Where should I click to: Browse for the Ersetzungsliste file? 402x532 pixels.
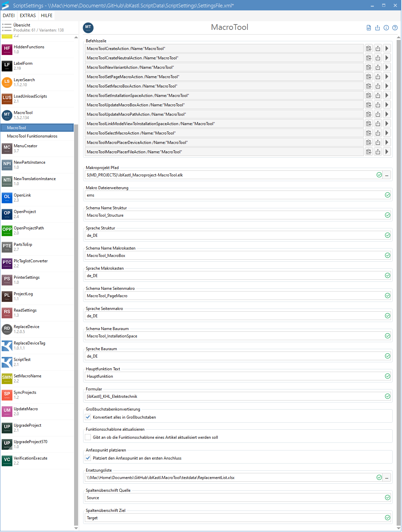click(387, 478)
